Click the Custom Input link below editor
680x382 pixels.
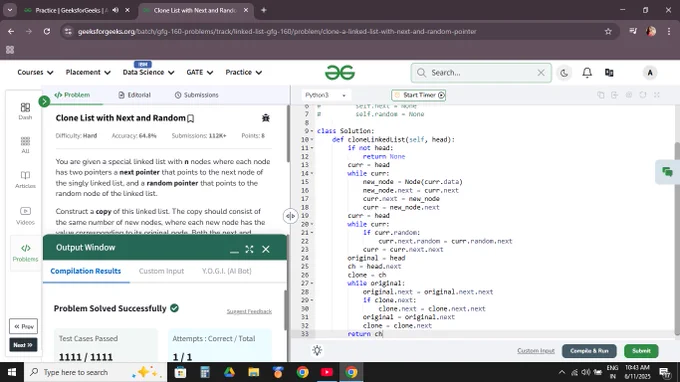pyautogui.click(x=536, y=351)
